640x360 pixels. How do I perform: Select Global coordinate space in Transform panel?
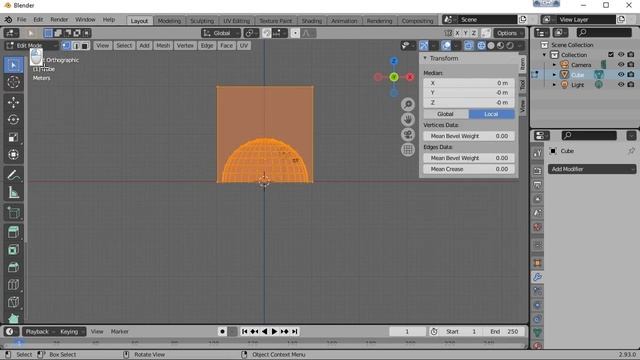pyautogui.click(x=446, y=114)
